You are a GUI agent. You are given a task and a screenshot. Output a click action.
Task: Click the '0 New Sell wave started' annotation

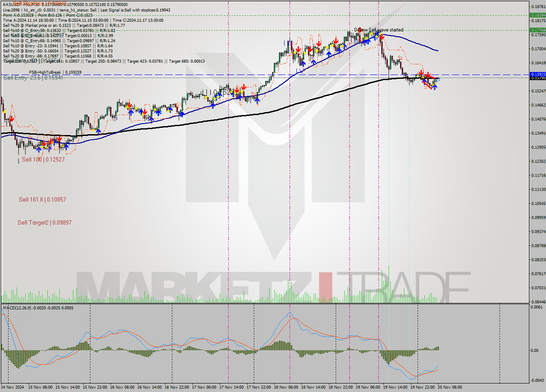(x=379, y=30)
